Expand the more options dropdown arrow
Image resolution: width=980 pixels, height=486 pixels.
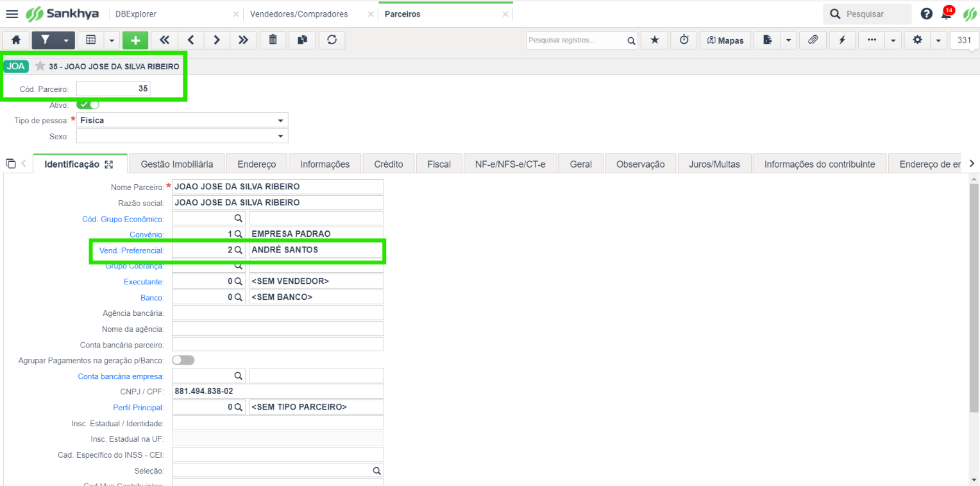click(x=893, y=40)
